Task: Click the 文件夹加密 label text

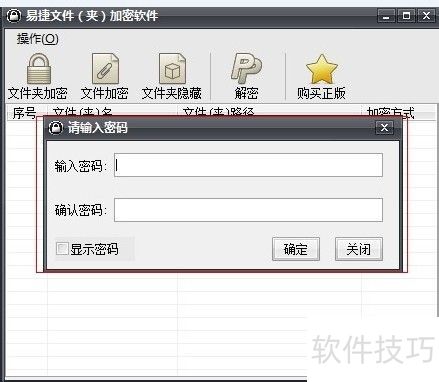Action: pyautogui.click(x=38, y=93)
